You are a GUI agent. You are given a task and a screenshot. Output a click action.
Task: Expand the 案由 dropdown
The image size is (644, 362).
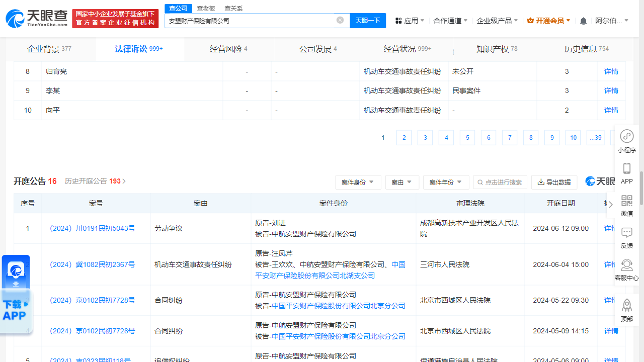pyautogui.click(x=402, y=183)
